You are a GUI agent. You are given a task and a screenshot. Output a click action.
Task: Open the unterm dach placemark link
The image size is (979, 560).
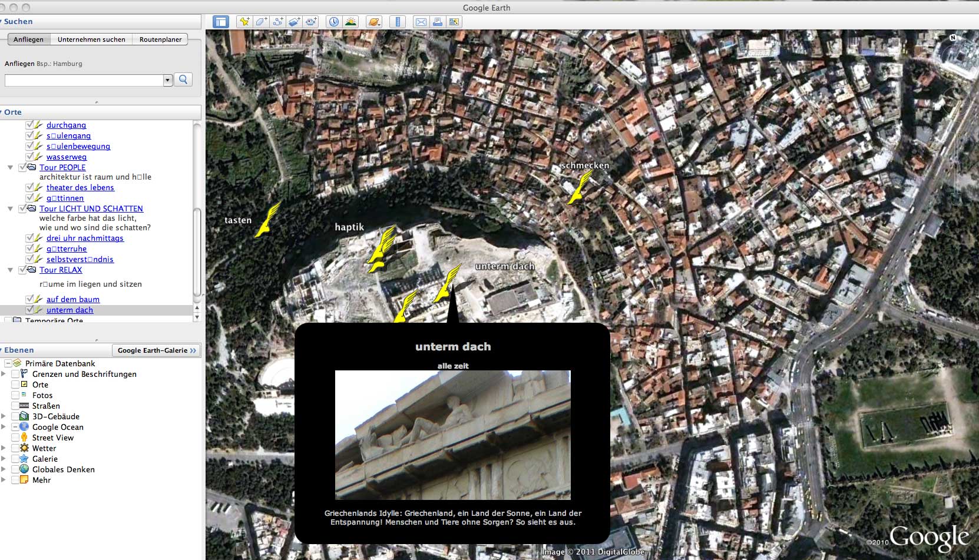tap(70, 310)
